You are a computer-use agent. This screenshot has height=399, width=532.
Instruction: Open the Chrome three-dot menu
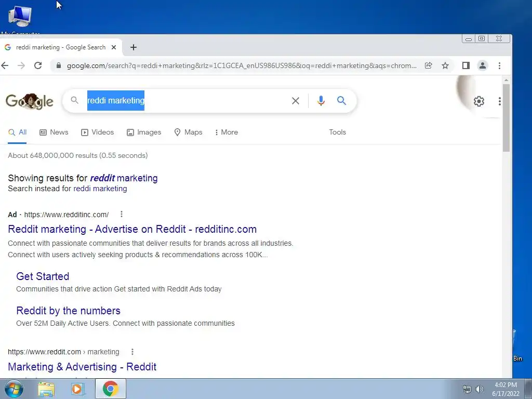[499, 65]
